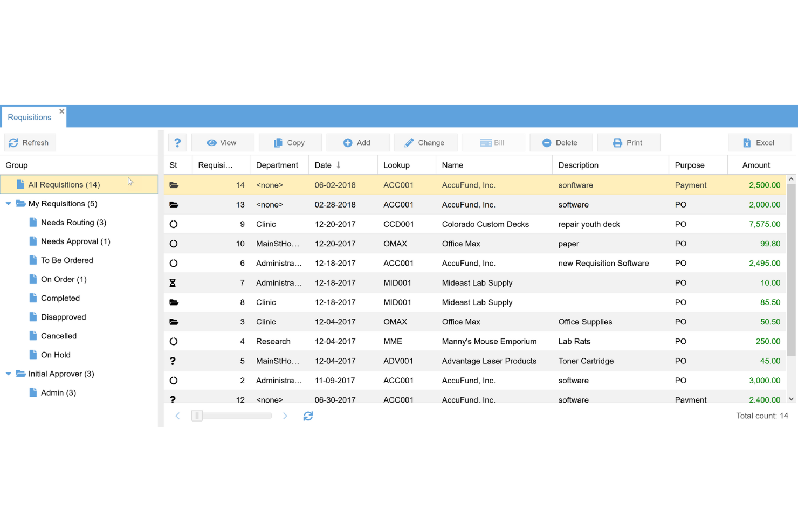The width and height of the screenshot is (798, 532).
Task: Click the Delete requisition icon
Action: 547,142
